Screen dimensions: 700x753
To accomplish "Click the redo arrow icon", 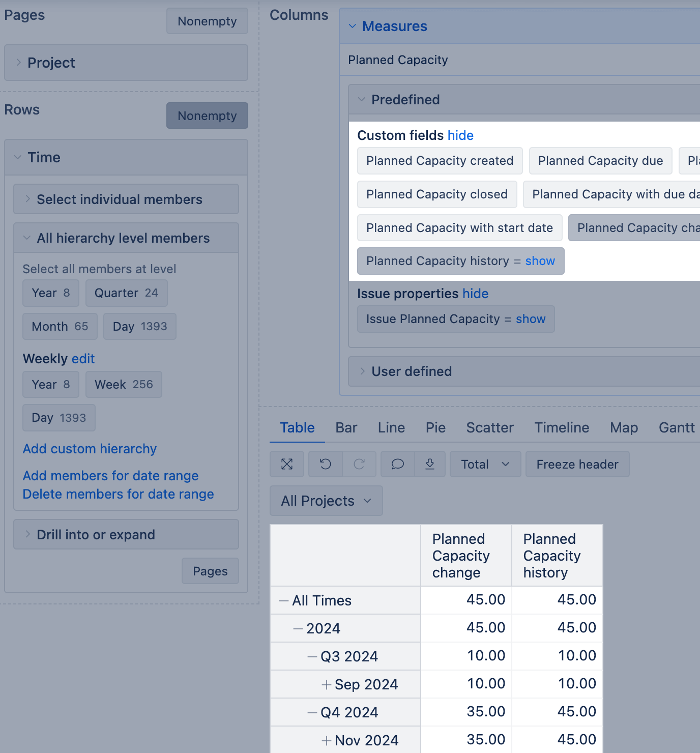I will pos(359,464).
